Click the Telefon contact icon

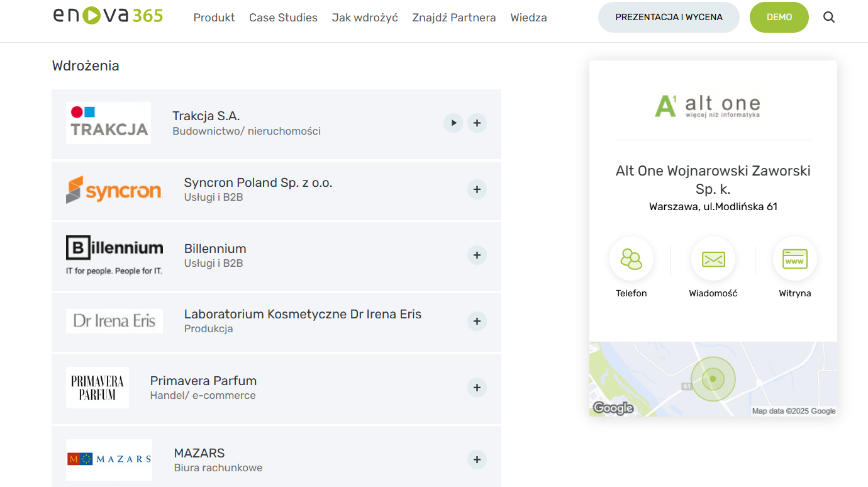pos(632,259)
